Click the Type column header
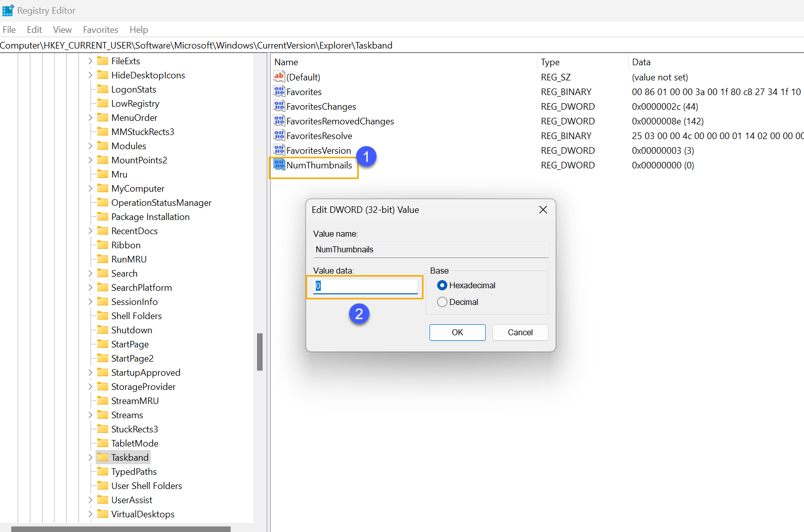 pyautogui.click(x=582, y=62)
